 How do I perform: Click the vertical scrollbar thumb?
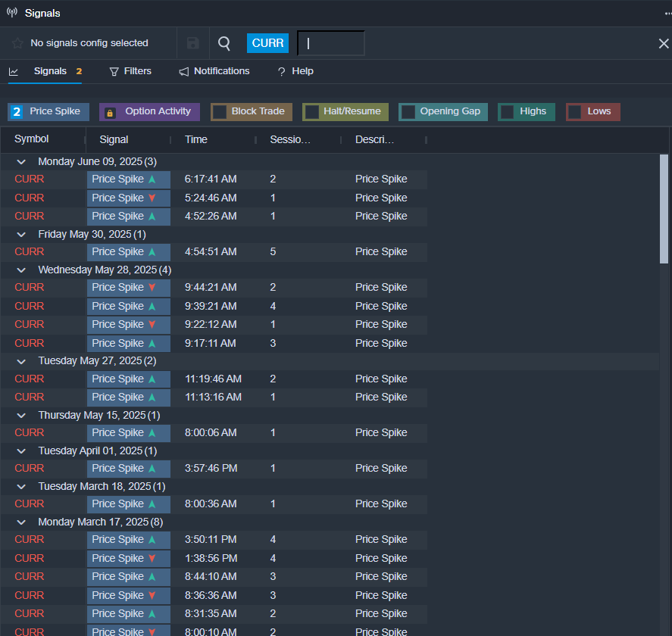(x=664, y=209)
